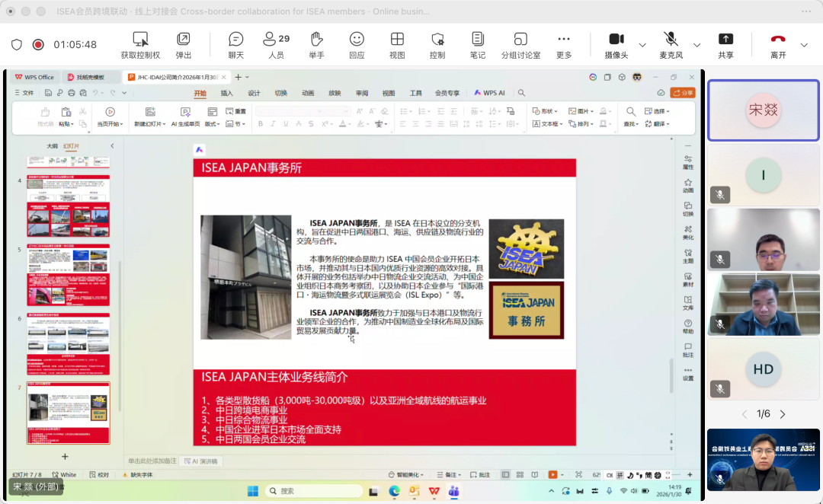Click AI 生成单页 icon
Viewport: 823px width, 504px height.
click(x=185, y=112)
